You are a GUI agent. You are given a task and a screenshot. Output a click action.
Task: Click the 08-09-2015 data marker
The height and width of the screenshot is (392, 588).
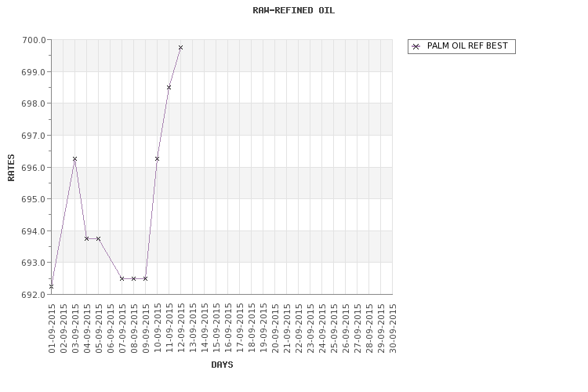pos(133,278)
